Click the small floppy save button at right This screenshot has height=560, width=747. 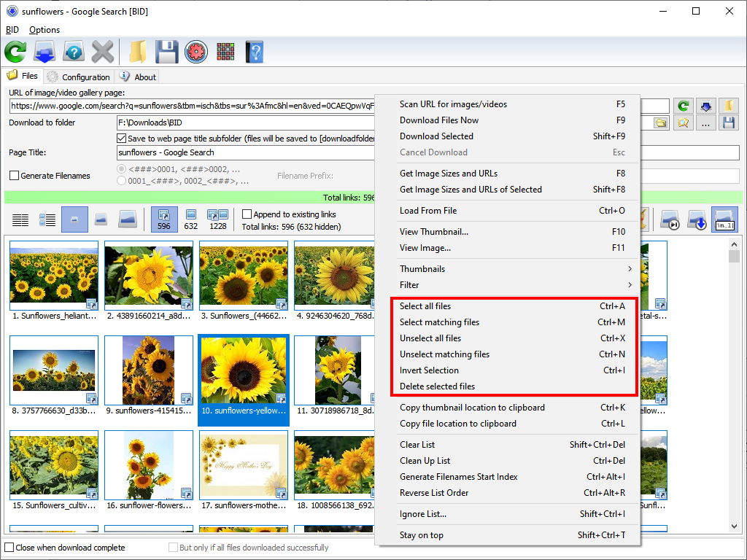(729, 122)
